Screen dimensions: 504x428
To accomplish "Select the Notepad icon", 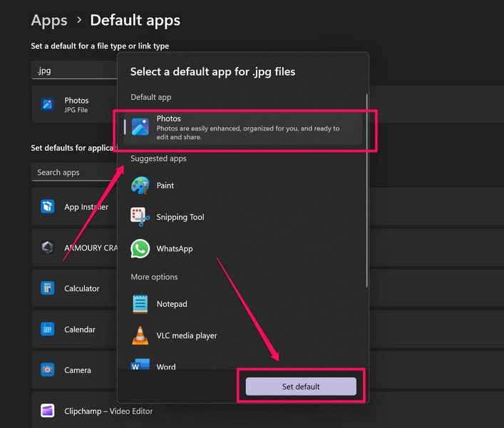I will [x=140, y=304].
